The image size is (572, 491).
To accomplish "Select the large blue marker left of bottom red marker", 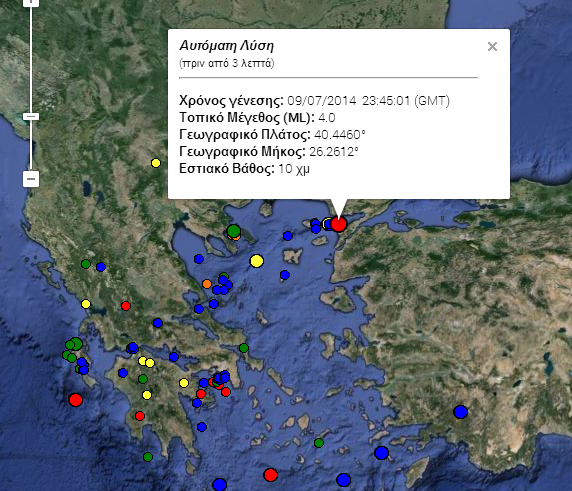I will (220, 485).
